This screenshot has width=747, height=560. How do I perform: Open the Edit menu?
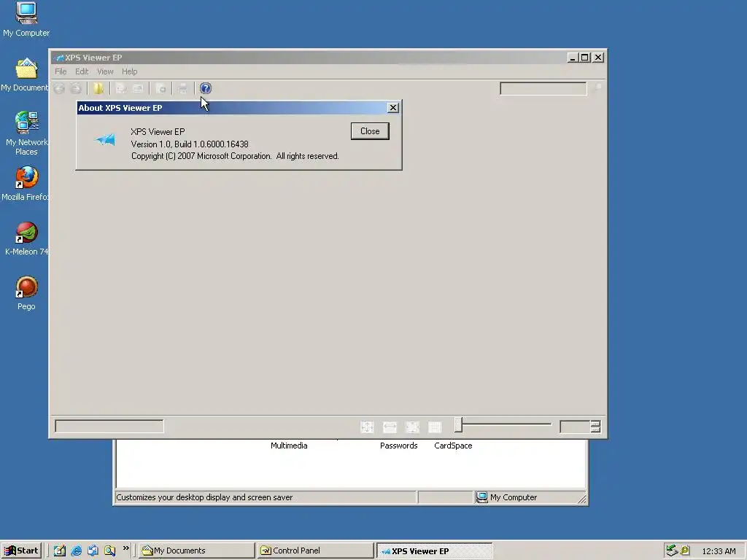[x=82, y=71]
